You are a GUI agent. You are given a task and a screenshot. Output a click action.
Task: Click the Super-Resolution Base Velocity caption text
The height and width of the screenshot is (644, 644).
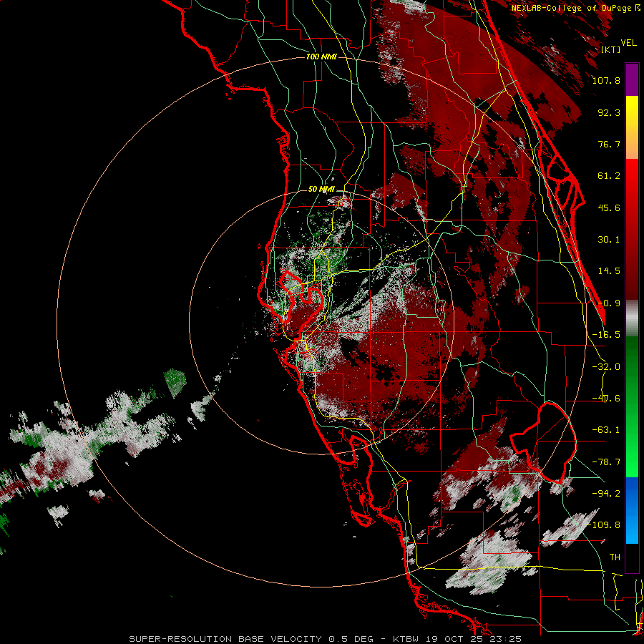325,639
